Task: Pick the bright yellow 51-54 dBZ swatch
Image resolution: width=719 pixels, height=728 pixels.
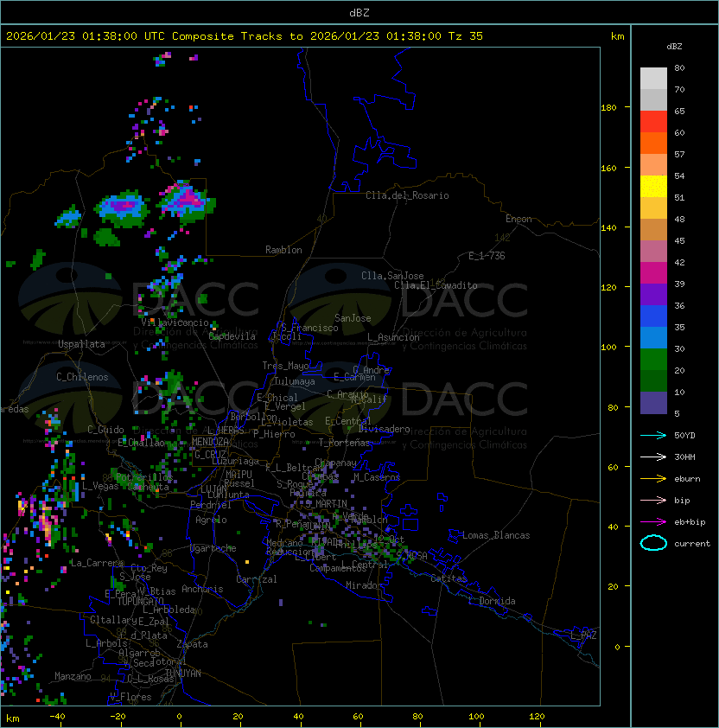Action: (653, 186)
